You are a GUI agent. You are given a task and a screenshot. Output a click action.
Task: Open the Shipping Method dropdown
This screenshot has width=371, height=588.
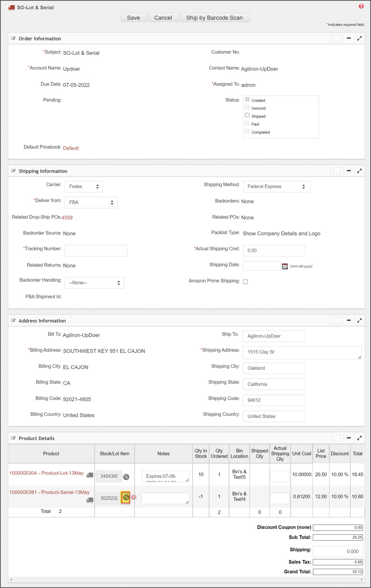tap(277, 187)
